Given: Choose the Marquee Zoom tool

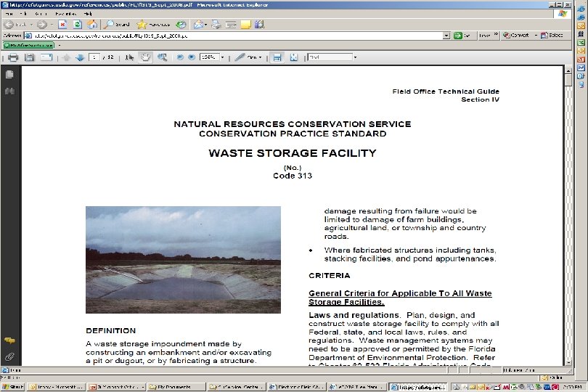Looking at the screenshot, I should [163, 57].
